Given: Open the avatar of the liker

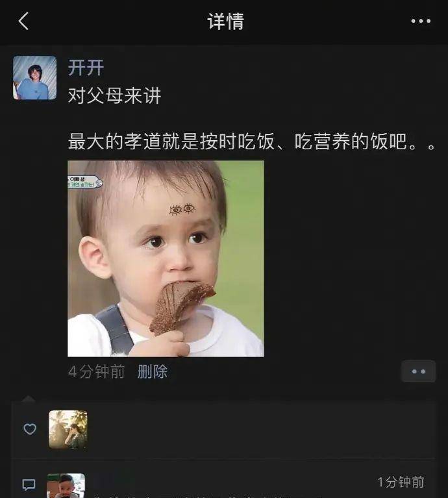Looking at the screenshot, I should 68,429.
